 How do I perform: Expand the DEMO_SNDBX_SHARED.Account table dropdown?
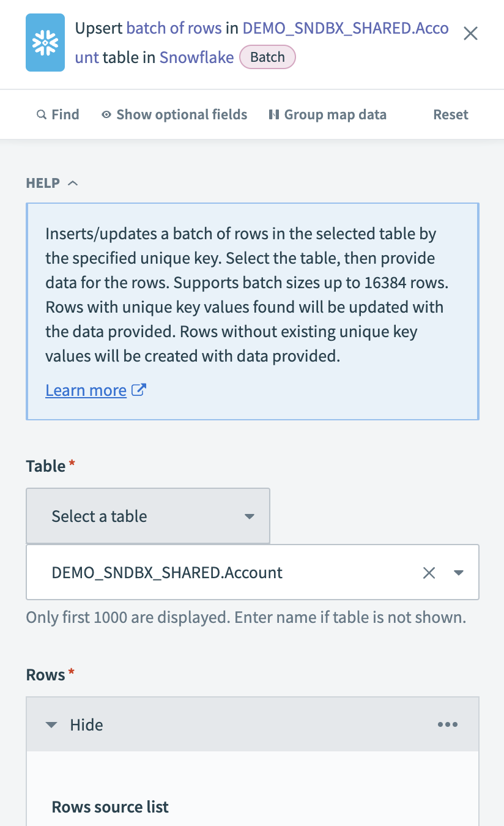459,573
